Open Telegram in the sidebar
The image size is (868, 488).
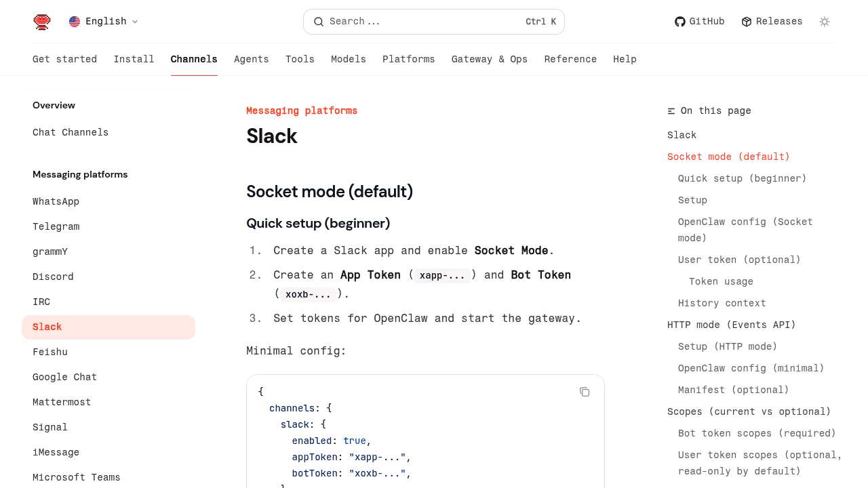(x=56, y=226)
